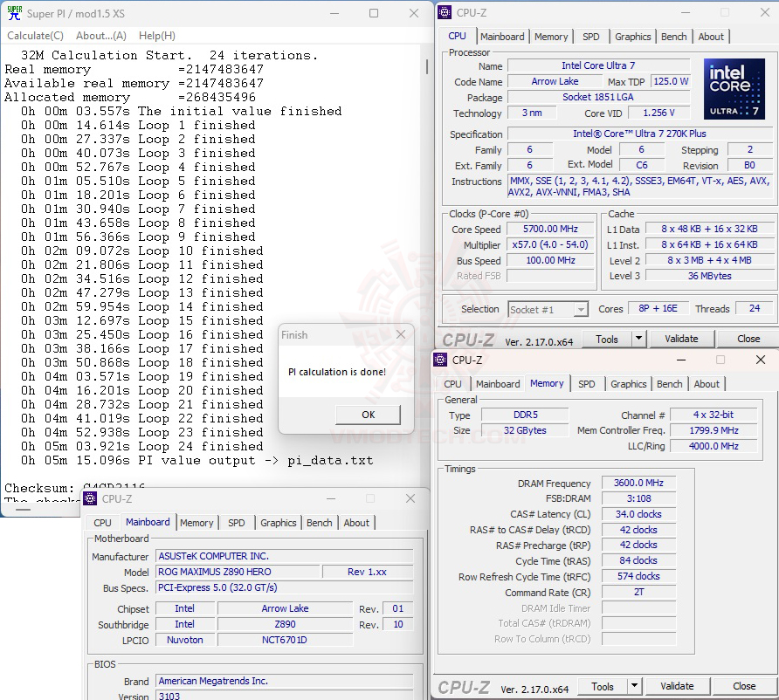Switch to Mainboard tab in top CPU-Z window

tap(502, 37)
